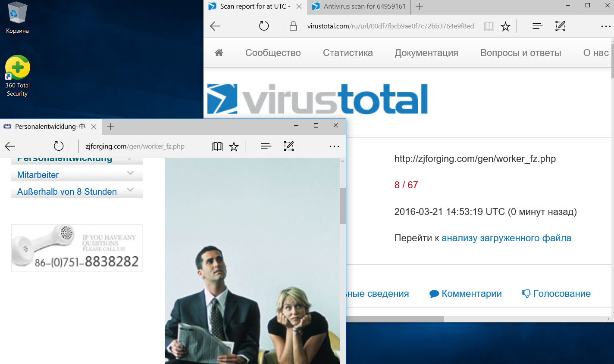The width and height of the screenshot is (614, 364).
Task: Make a web note in zjforging window
Action: click(289, 146)
